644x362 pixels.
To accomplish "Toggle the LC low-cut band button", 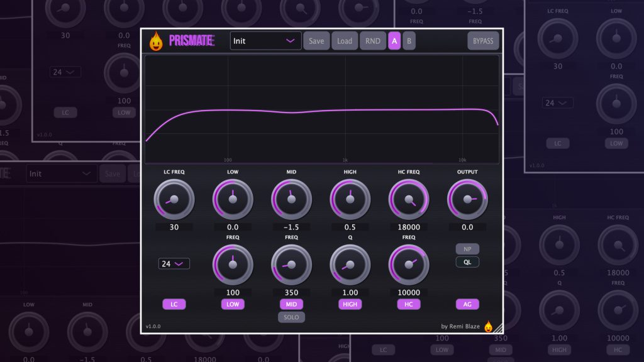I will coord(174,304).
